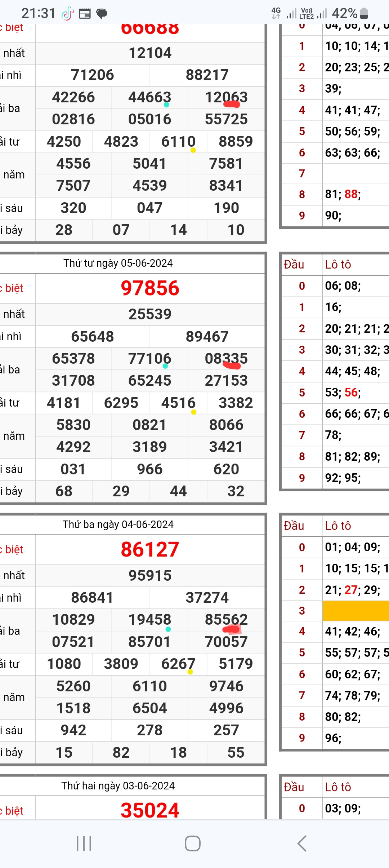Screen dimensions: 389x868
Task: Tap the second prize number 89467
Action: tap(207, 337)
